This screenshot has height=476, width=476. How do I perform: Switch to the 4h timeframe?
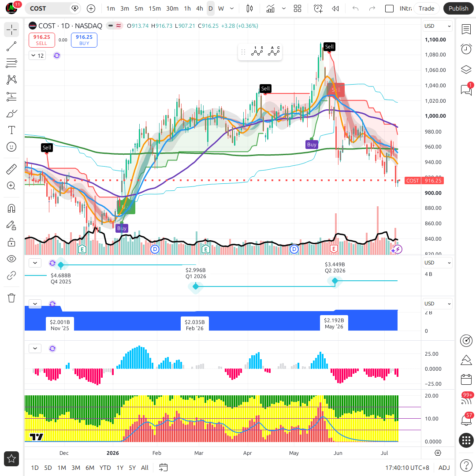(x=200, y=8)
